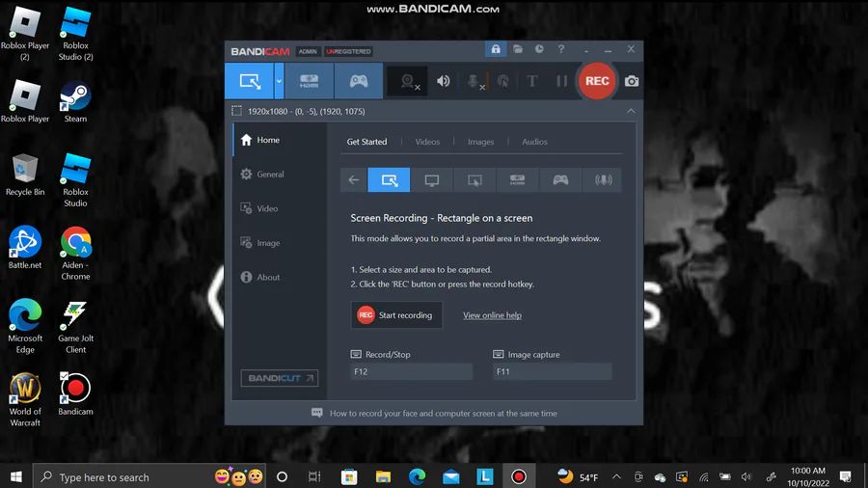
Task: Open the Mail app on taskbar
Action: (451, 476)
